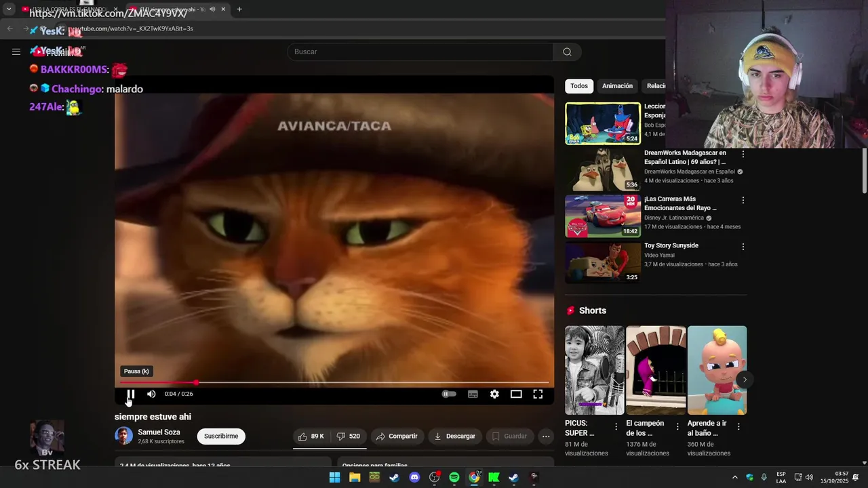Open the Minecraft icon in the taskbar
Image resolution: width=868 pixels, height=488 pixels.
click(x=374, y=477)
